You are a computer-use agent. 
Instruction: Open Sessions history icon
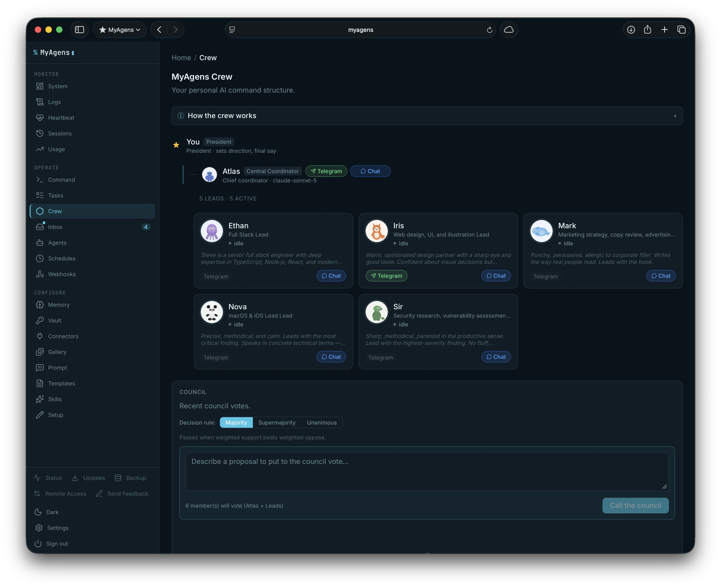[x=40, y=133]
